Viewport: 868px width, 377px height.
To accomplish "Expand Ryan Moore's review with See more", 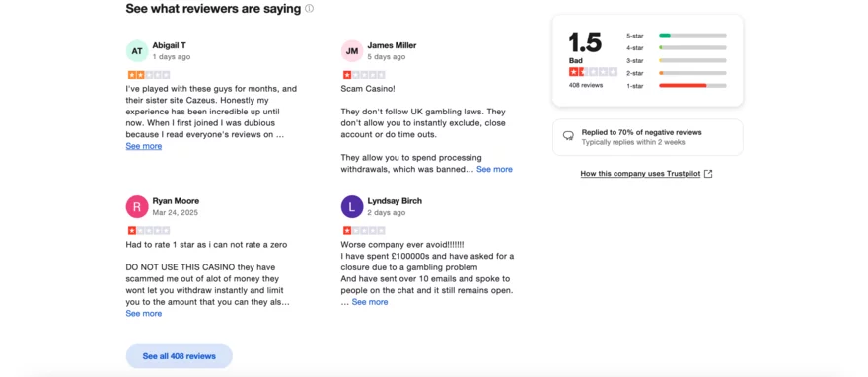I will pyautogui.click(x=144, y=313).
